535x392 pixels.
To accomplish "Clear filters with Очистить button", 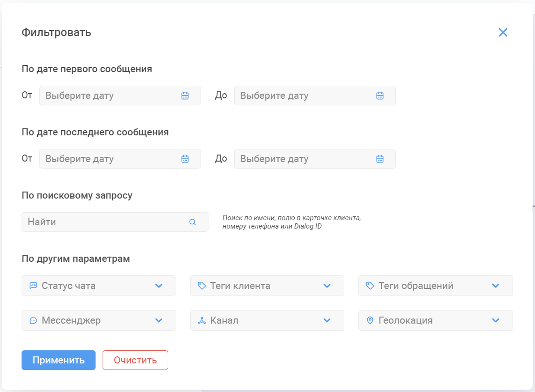I will coord(135,360).
